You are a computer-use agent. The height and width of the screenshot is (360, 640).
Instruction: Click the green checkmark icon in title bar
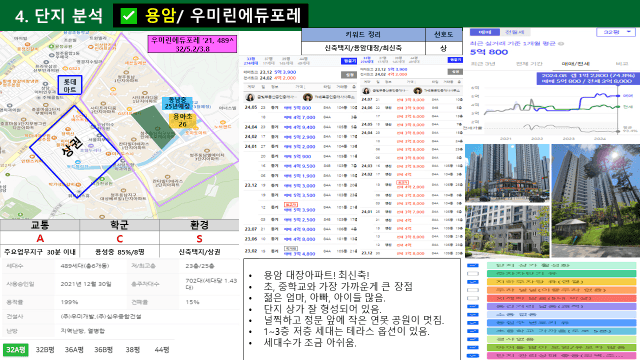pyautogui.click(x=128, y=16)
